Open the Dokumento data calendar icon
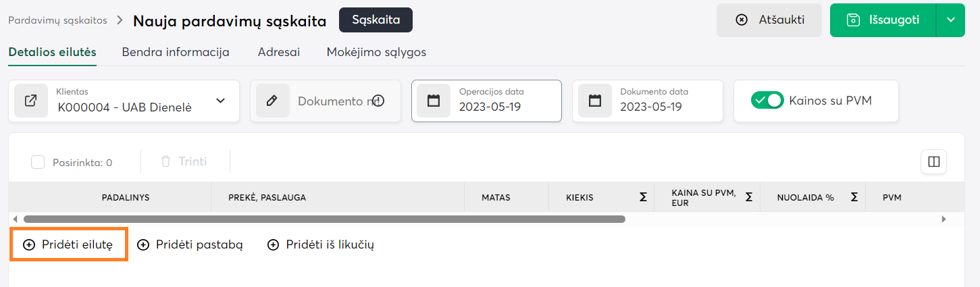This screenshot has height=287, width=980. [x=594, y=101]
